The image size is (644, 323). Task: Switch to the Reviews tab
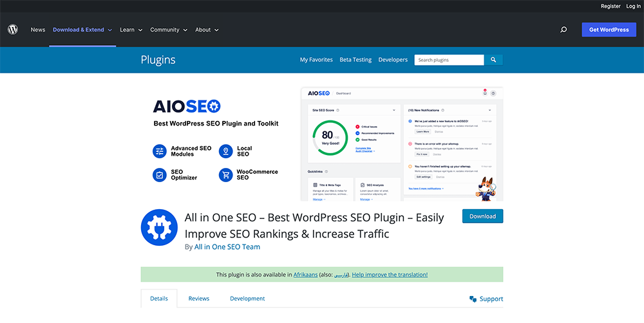199,299
